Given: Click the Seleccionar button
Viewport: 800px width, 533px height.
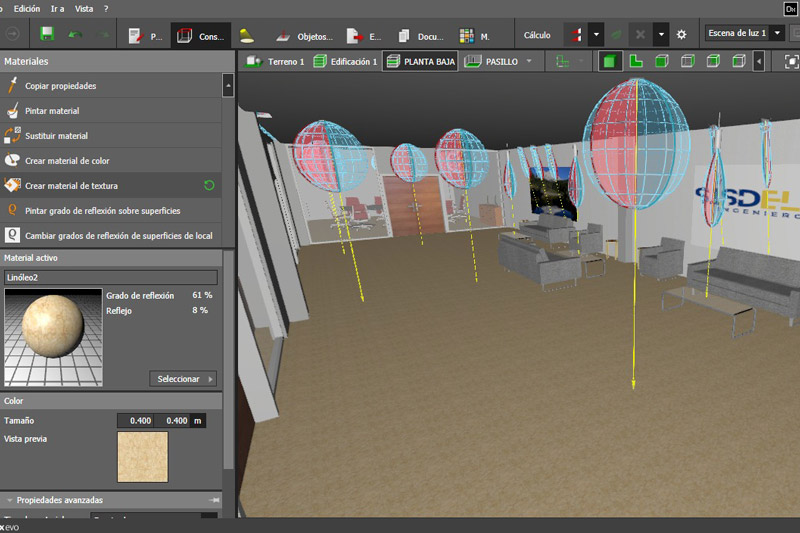Looking at the screenshot, I should [x=184, y=379].
